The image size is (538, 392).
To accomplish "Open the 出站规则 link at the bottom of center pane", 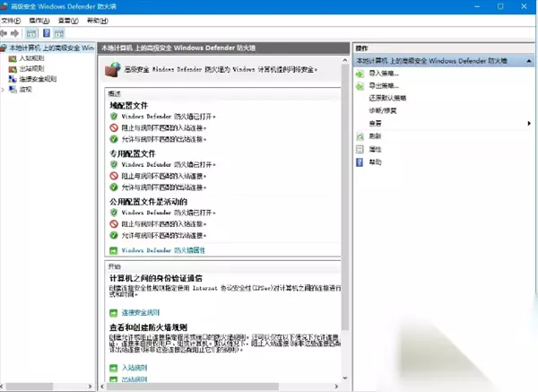I will point(134,379).
